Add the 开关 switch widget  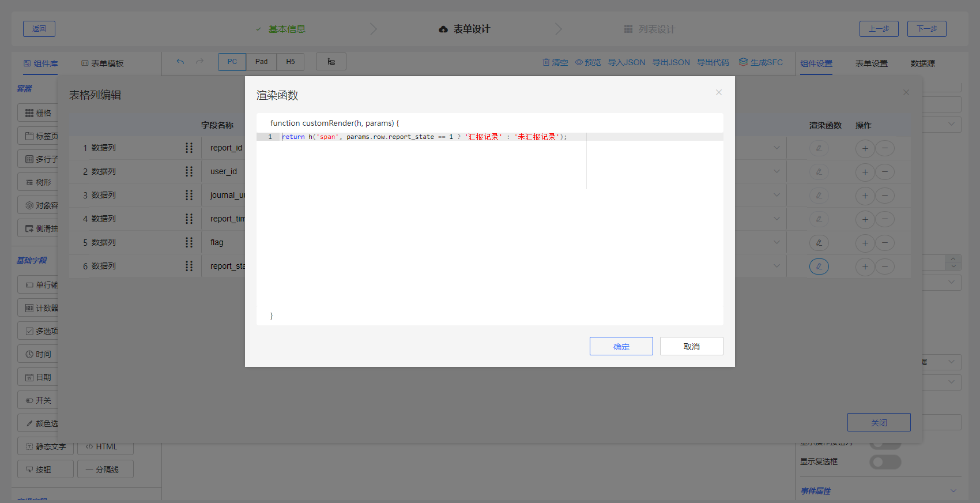(x=38, y=400)
